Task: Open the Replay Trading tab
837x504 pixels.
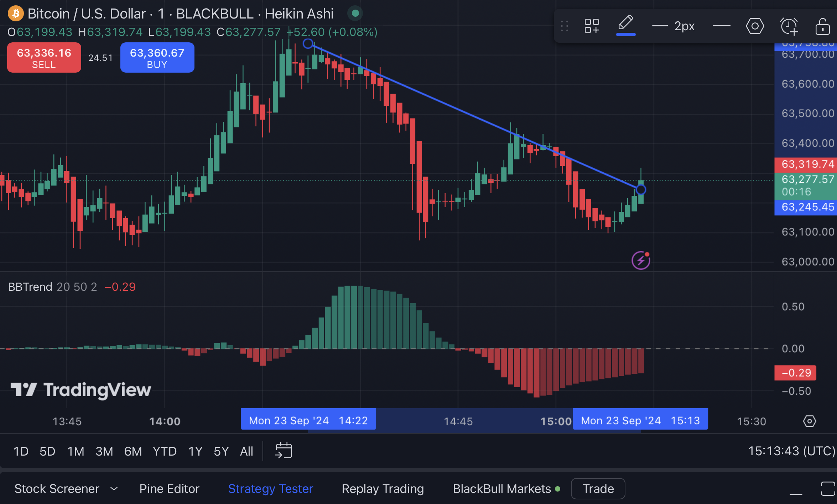Action: point(383,489)
